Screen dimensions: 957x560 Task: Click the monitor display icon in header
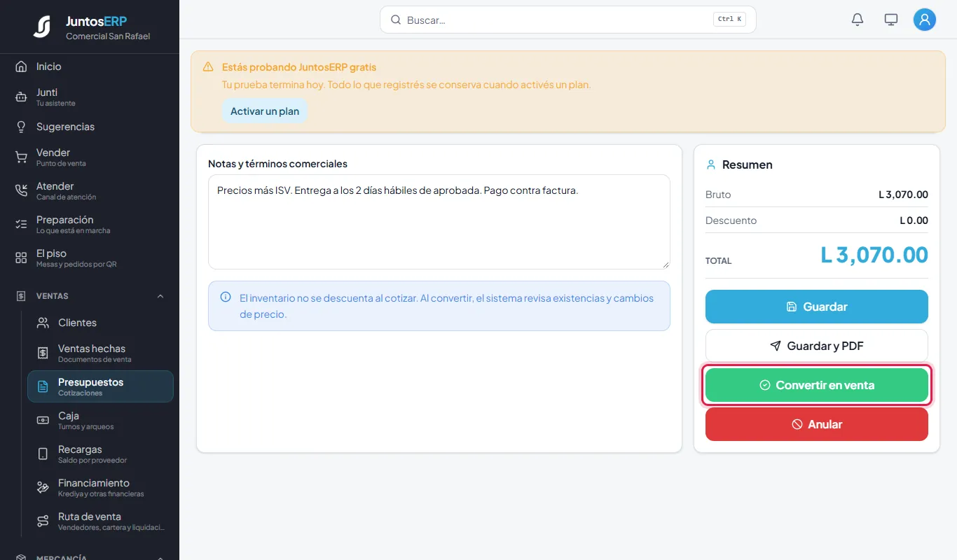[891, 20]
